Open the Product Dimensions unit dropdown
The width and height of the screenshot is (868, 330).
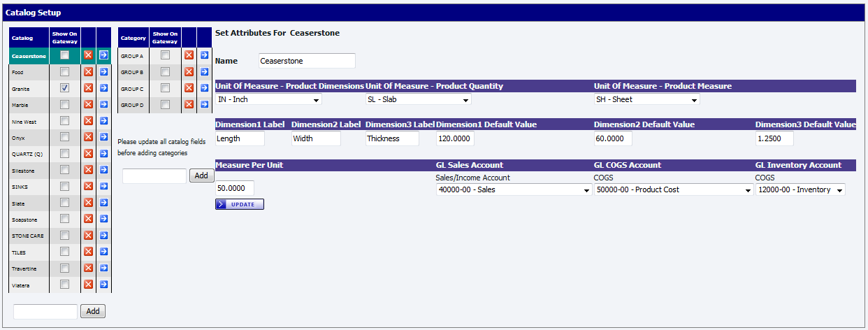point(268,100)
